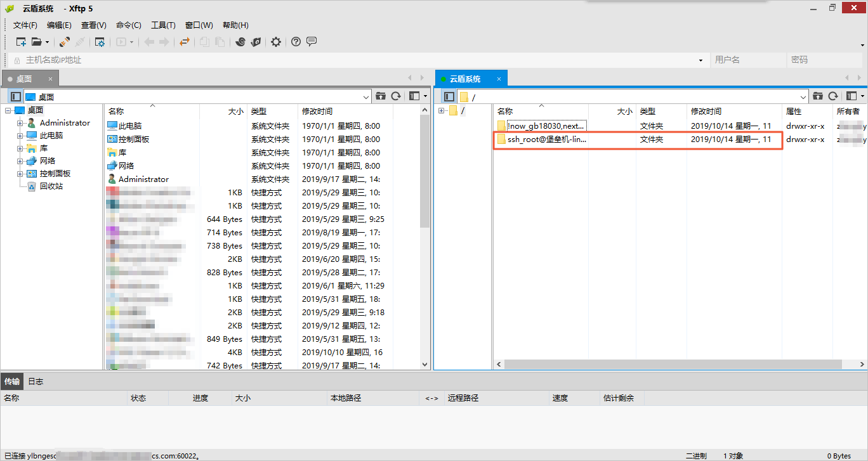868x461 pixels.
Task: Click the Back arrow toolbar icon
Action: pos(149,42)
